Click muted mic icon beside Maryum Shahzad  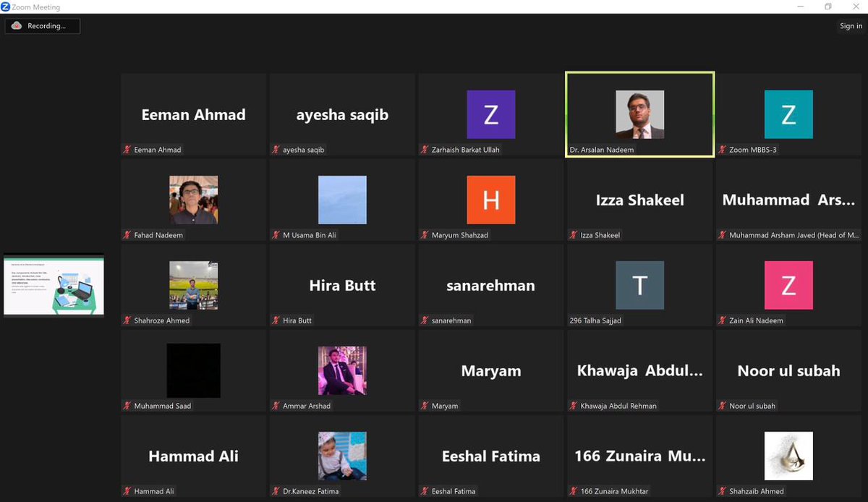click(x=425, y=235)
